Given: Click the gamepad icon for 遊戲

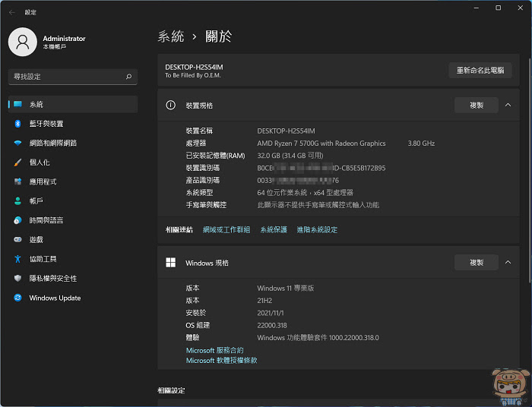Looking at the screenshot, I should 17,240.
